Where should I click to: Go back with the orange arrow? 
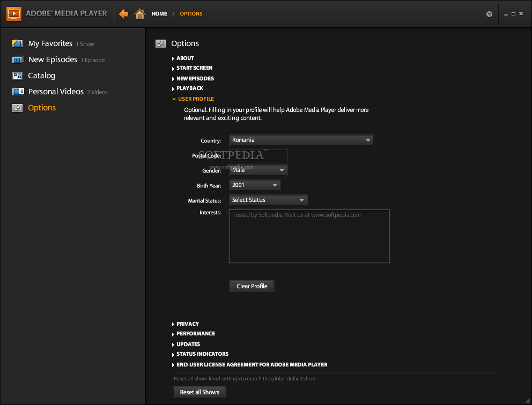(x=123, y=14)
